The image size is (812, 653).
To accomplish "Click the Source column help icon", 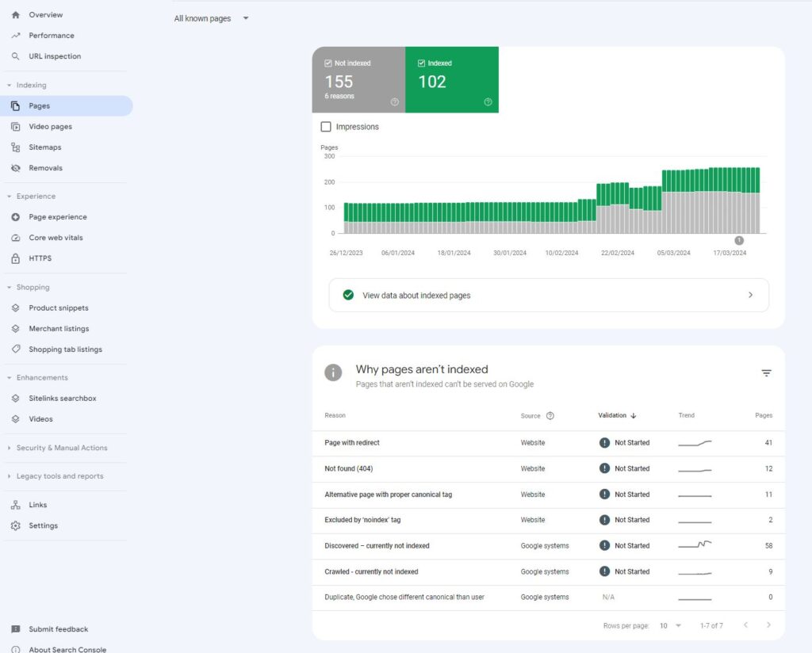I will [550, 415].
